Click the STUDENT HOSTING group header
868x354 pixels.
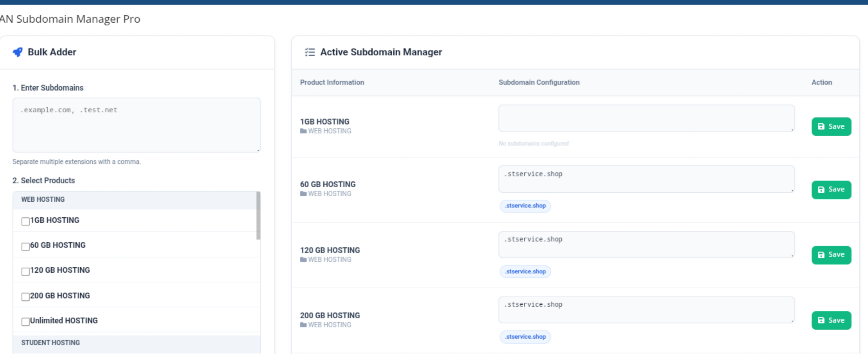(x=51, y=343)
